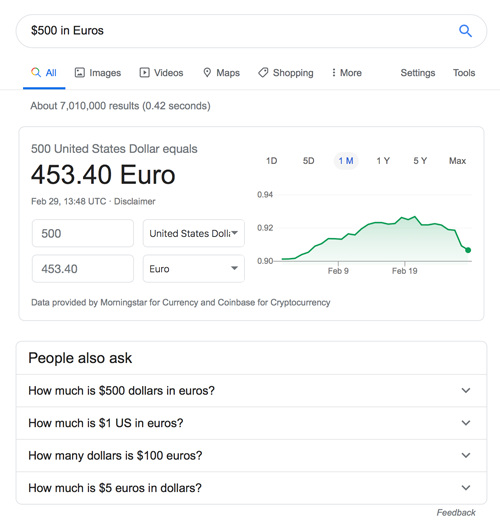Expand "How much is $1 US in euros?"
This screenshot has width=500, height=528.
point(251,423)
